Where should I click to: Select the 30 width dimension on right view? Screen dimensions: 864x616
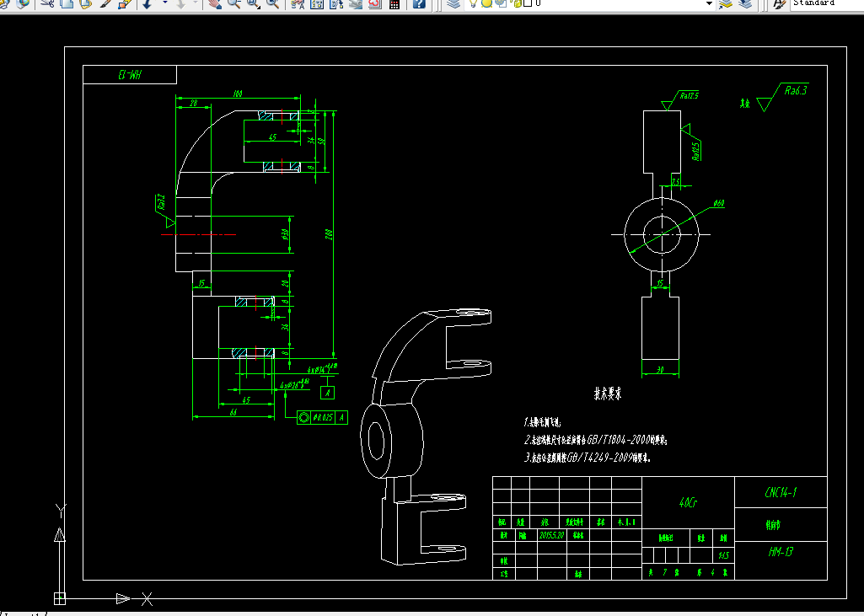coord(660,370)
